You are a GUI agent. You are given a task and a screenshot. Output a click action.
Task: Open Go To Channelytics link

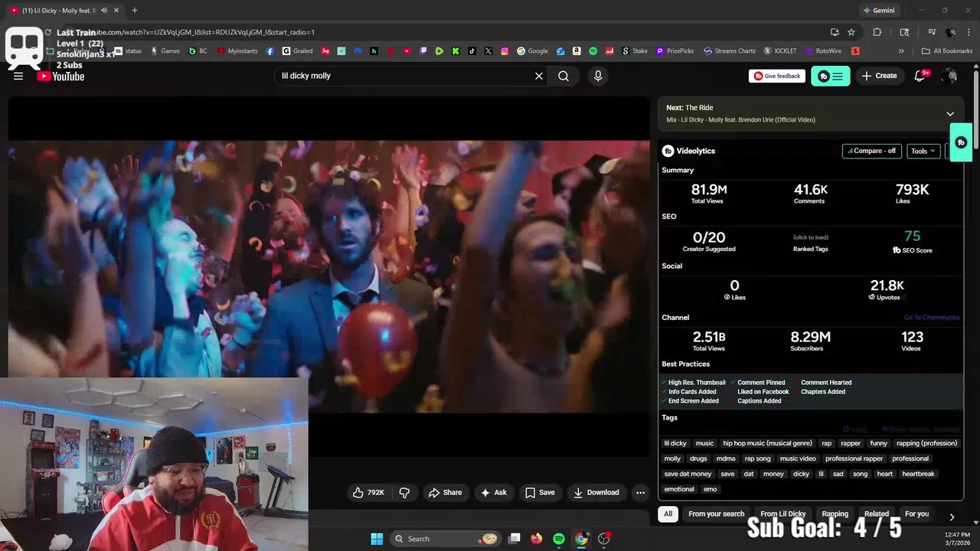(931, 318)
